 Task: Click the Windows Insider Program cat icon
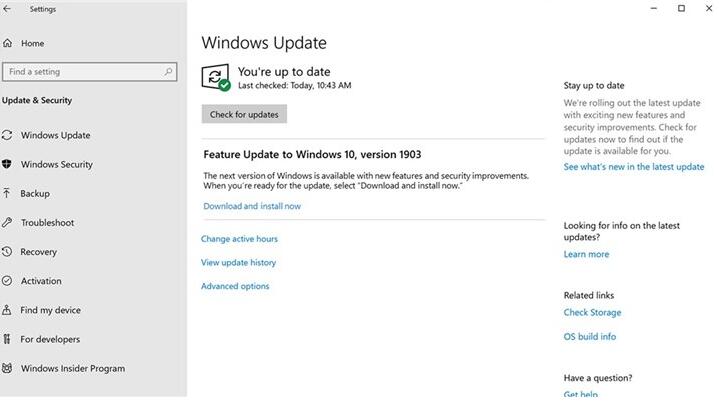pyautogui.click(x=7, y=368)
